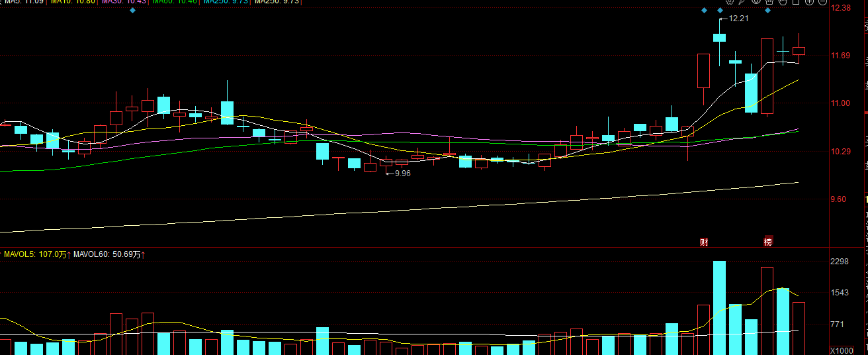This screenshot has height=355, width=868.
Task: Click the blue diamond above 12.21 high candle
Action: [x=720, y=11]
